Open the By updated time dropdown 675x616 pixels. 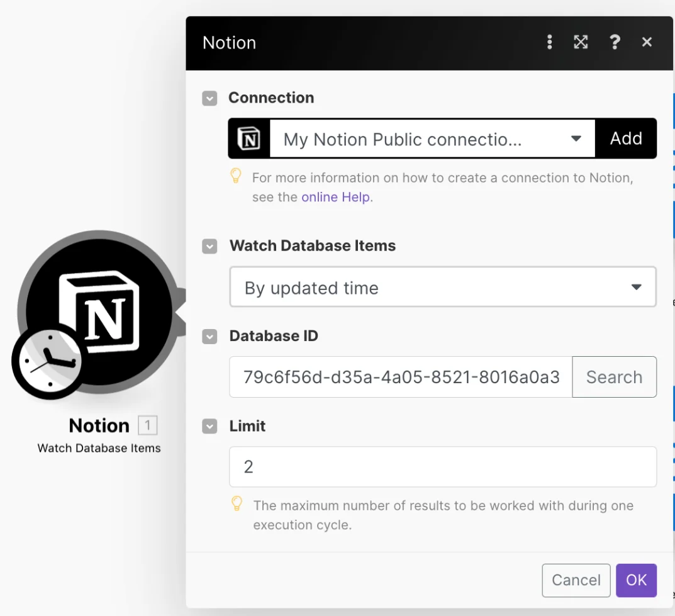tap(442, 287)
